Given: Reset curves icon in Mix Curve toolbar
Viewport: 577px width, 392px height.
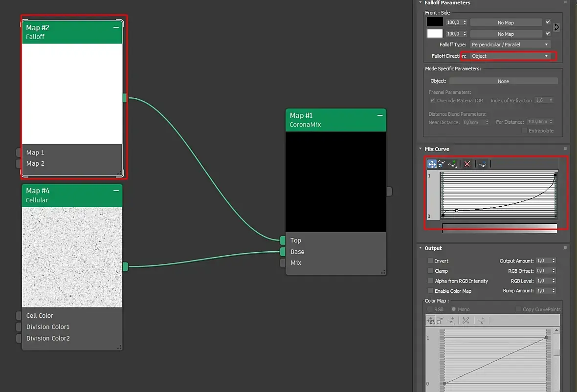Looking at the screenshot, I should [482, 164].
